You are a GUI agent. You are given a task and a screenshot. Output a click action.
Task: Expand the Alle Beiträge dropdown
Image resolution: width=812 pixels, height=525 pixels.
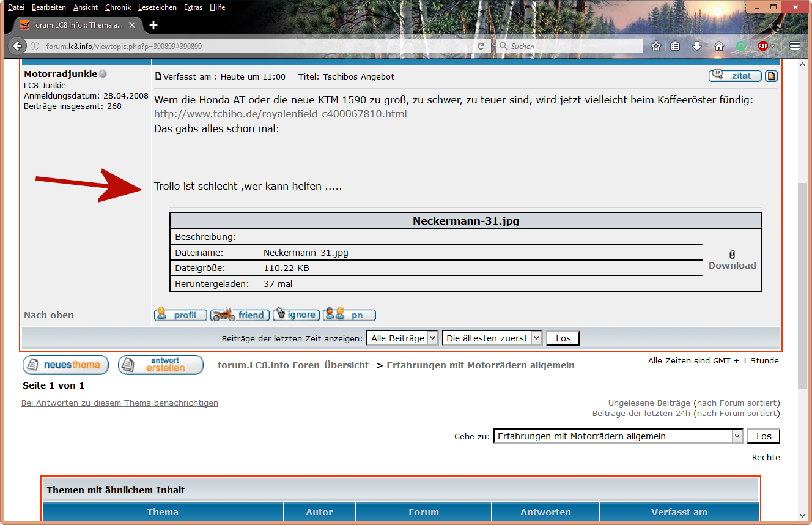coord(403,338)
